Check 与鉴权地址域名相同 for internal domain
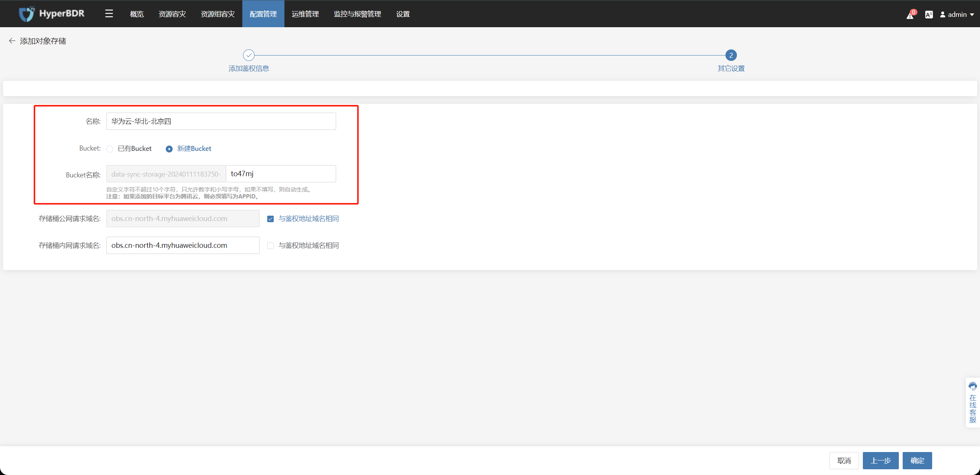 (271, 246)
